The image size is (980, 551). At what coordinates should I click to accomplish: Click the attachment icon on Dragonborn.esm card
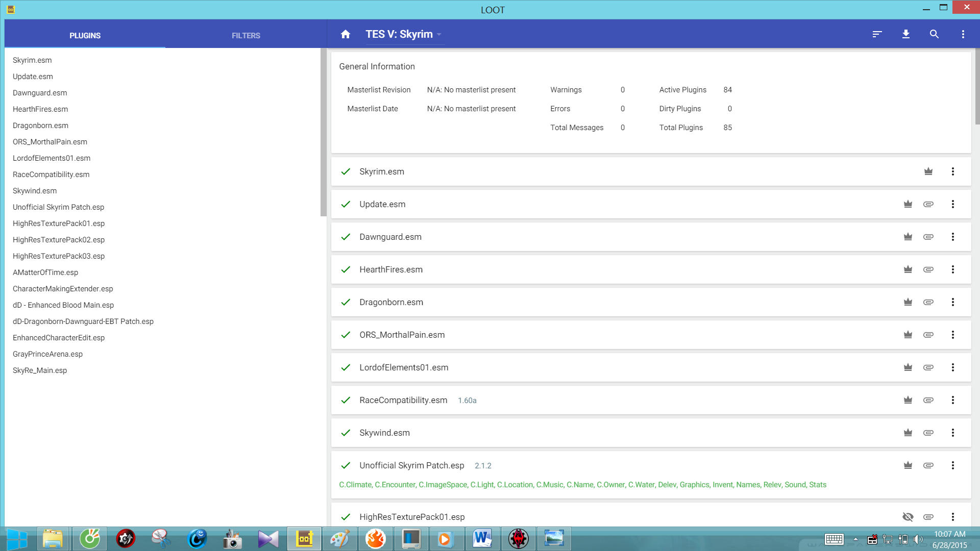[x=928, y=302]
